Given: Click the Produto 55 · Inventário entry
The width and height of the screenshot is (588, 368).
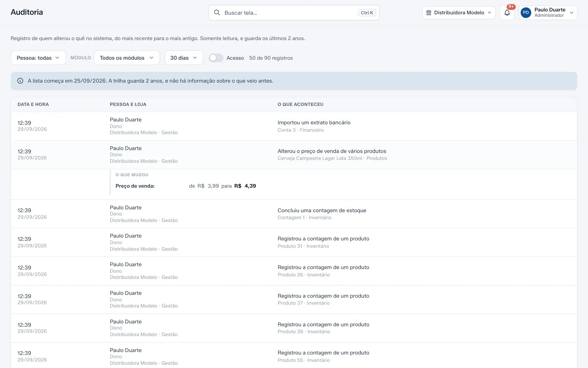Looking at the screenshot, I should tap(303, 360).
